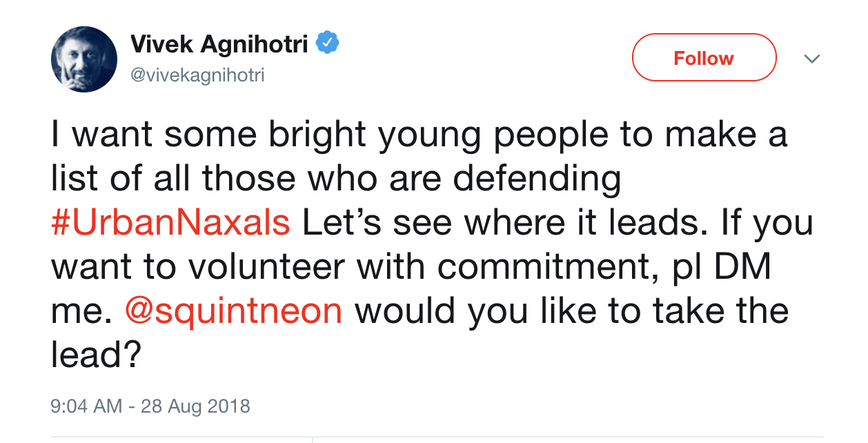
Task: Click the text "pl DM" in the tweet
Action: (x=720, y=267)
